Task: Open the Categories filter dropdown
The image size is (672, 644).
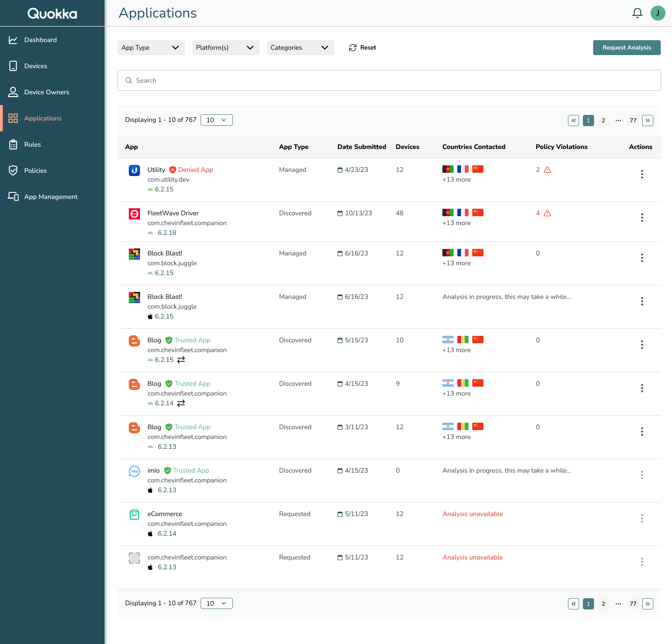Action: click(x=301, y=48)
